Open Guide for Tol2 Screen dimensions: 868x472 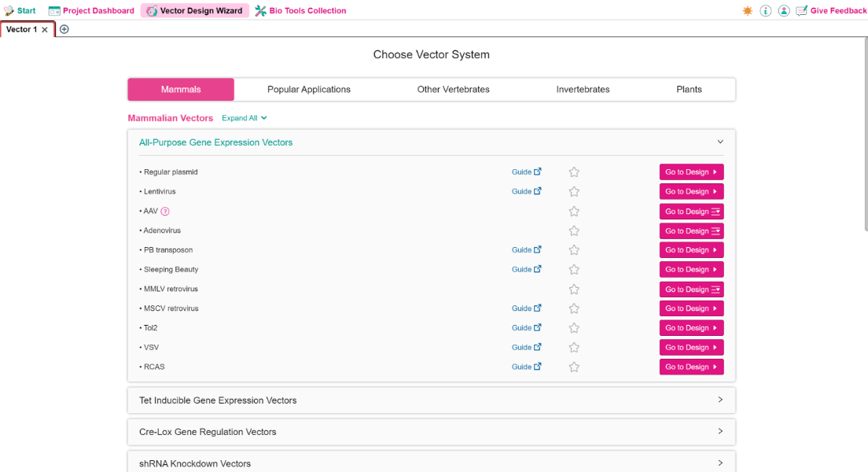coord(527,328)
